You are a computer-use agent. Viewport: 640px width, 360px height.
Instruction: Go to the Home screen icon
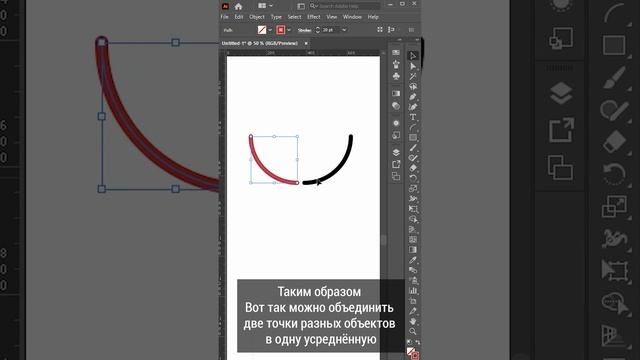click(x=238, y=6)
